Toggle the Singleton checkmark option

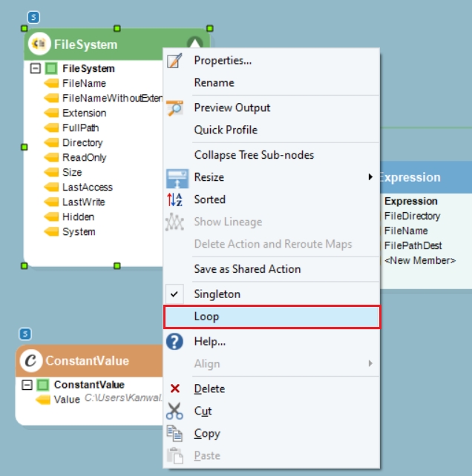pos(272,294)
